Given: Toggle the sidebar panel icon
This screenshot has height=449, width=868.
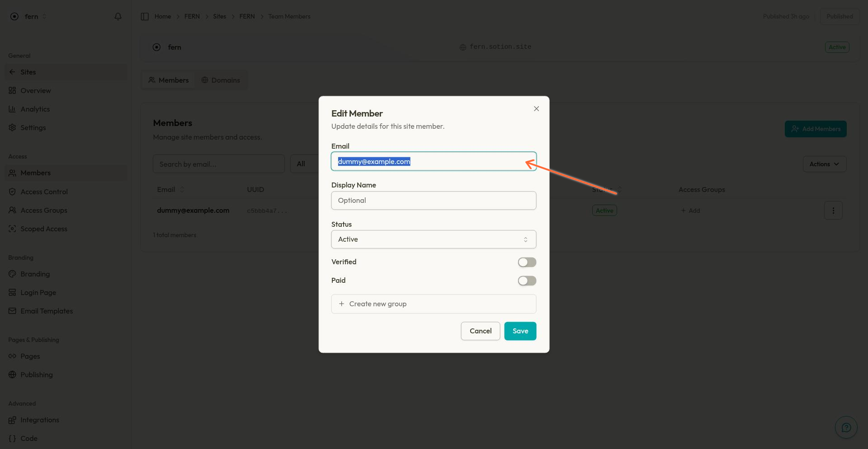Looking at the screenshot, I should [145, 16].
